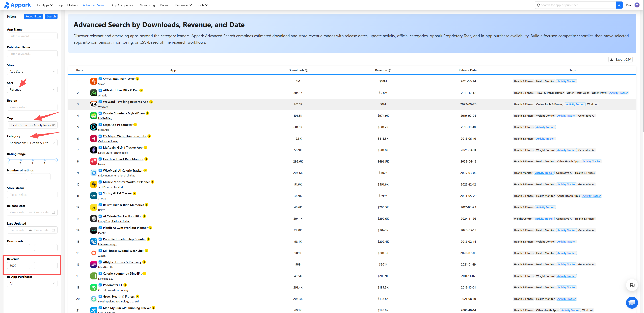Viewport: 644px width, 313px height.
Task: Open the OS Maps app icon
Action: (94, 139)
